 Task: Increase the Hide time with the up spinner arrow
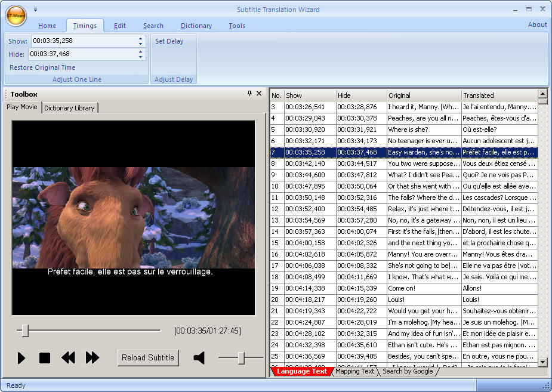click(x=140, y=52)
